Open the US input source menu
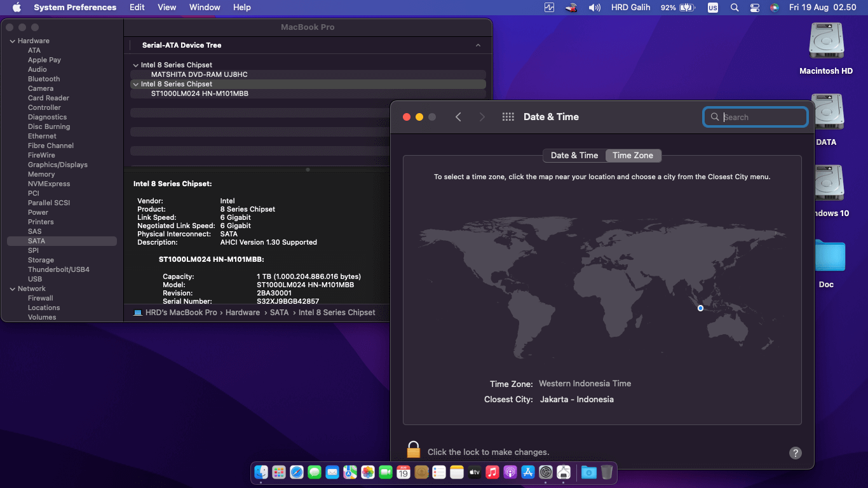The height and width of the screenshot is (488, 868). tap(713, 8)
